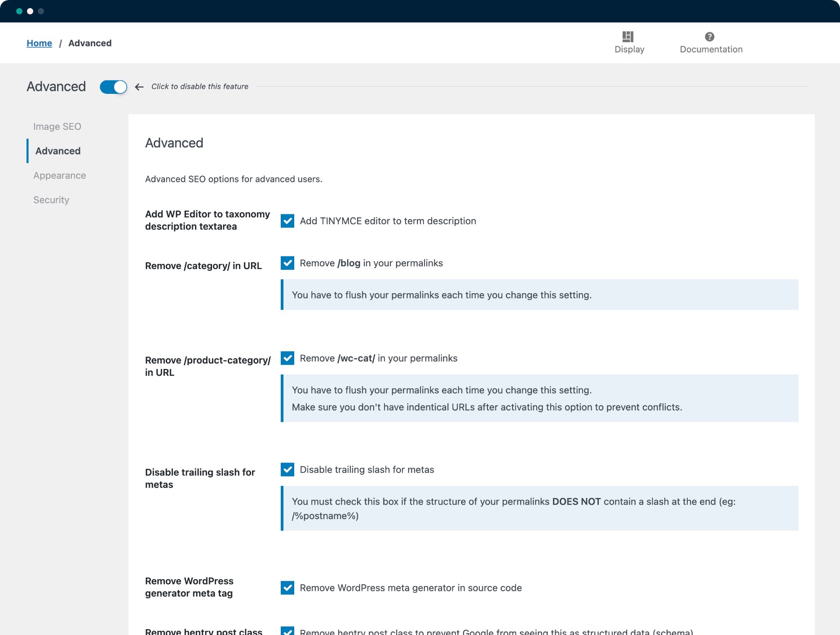
Task: Click the Documentation label in header
Action: [x=711, y=49]
